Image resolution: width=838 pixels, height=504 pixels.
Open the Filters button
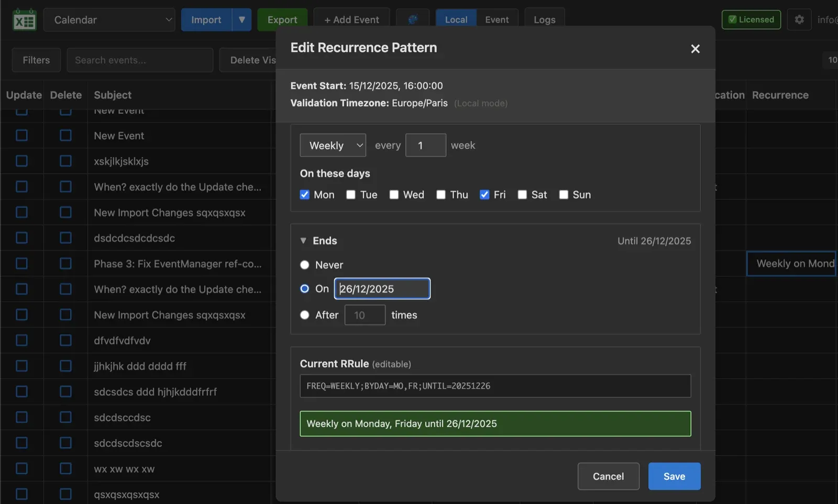pos(36,60)
